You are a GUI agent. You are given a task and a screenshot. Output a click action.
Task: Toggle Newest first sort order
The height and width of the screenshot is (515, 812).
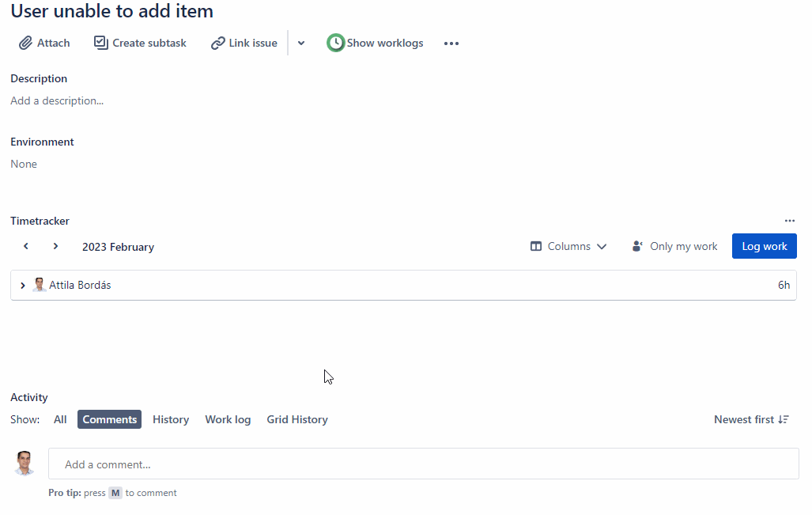(x=751, y=420)
